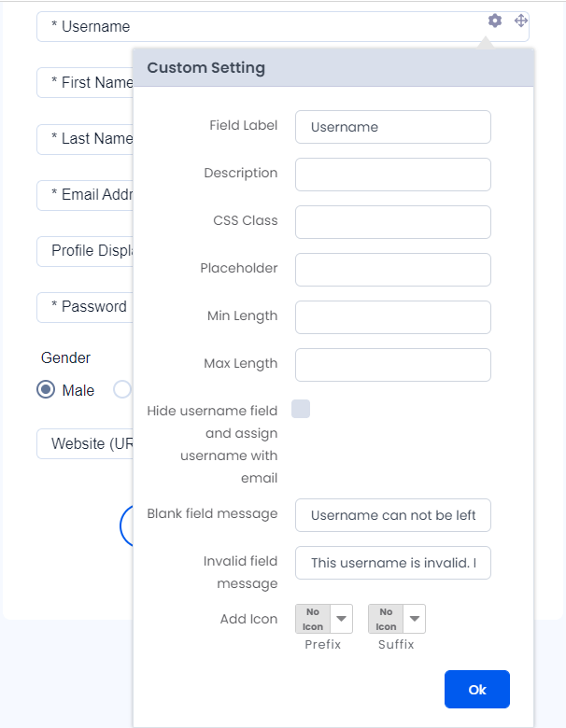
Task: Select the unlabeled gender radio next to Male
Action: (122, 389)
